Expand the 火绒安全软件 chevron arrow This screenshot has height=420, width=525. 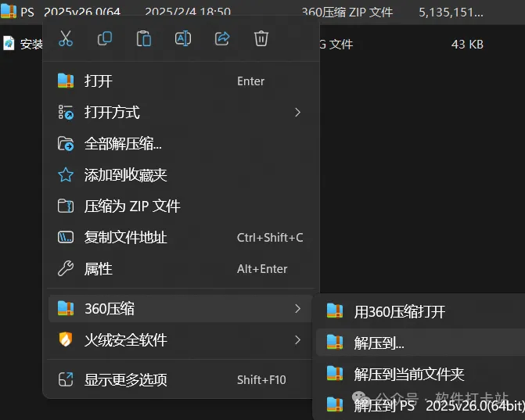(297, 340)
